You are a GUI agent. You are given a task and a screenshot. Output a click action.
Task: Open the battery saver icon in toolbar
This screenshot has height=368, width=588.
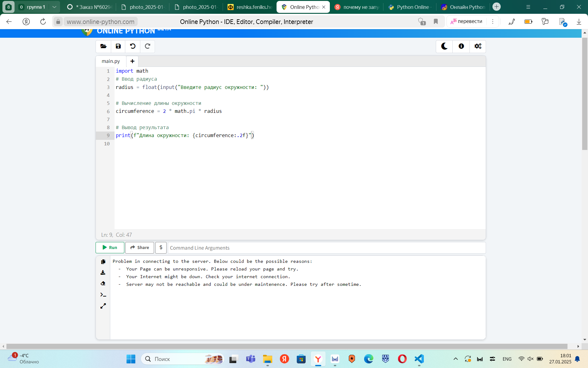click(528, 21)
